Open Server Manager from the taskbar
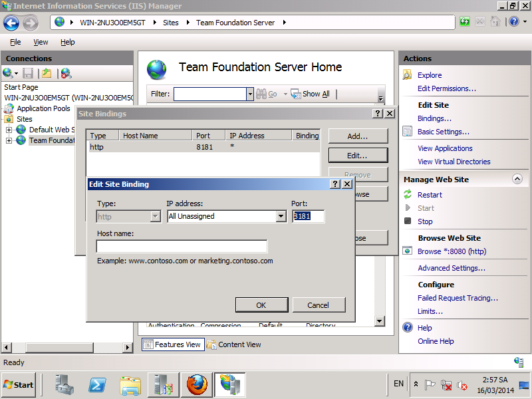This screenshot has width=532, height=399. [x=65, y=385]
